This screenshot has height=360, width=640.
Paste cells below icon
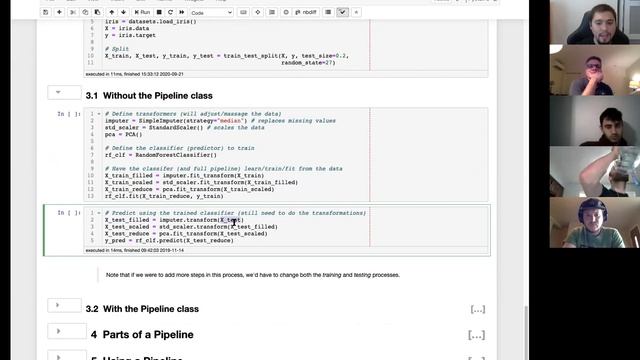[97, 12]
